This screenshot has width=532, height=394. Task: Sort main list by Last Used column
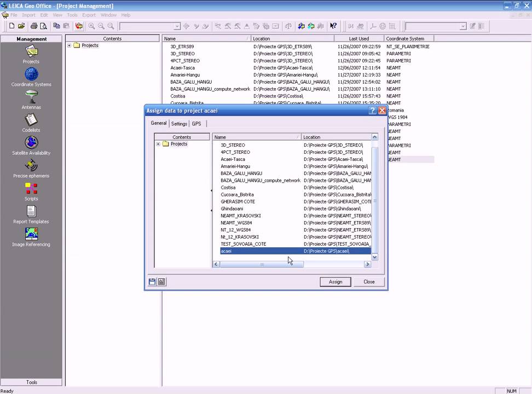coord(359,39)
